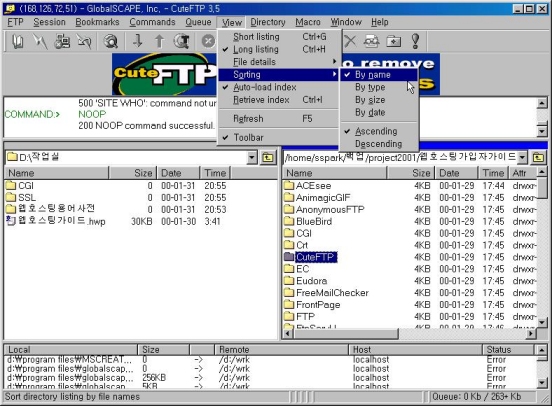Click the local pane parent folder button
The height and width of the screenshot is (406, 552).
pos(268,157)
